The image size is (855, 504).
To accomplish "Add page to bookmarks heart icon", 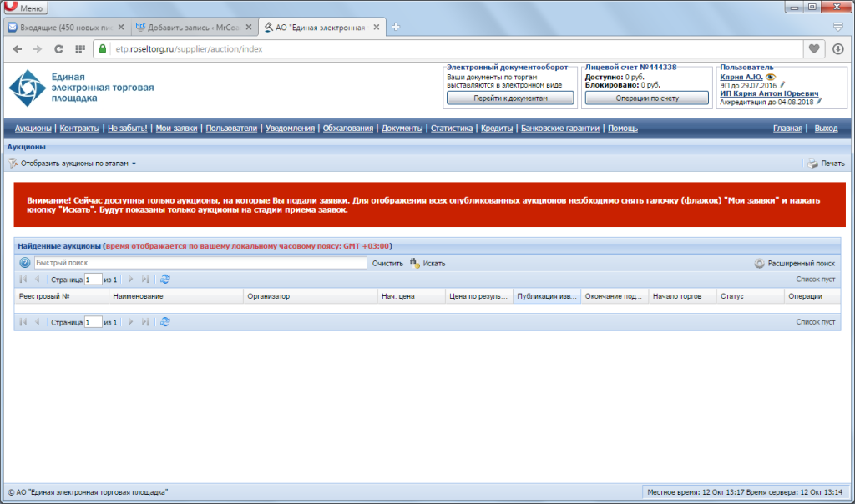I will (814, 49).
